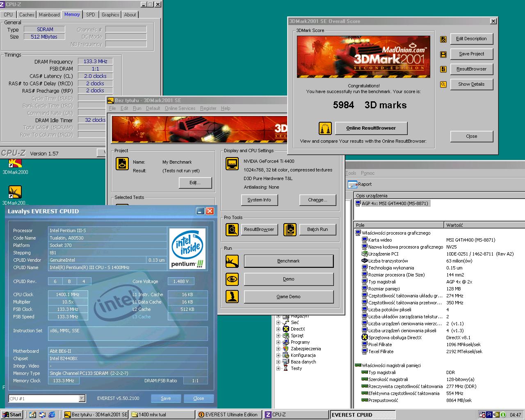Open the CPU tab in CPU-Z
Image resolution: width=525 pixels, height=420 pixels.
[x=8, y=15]
